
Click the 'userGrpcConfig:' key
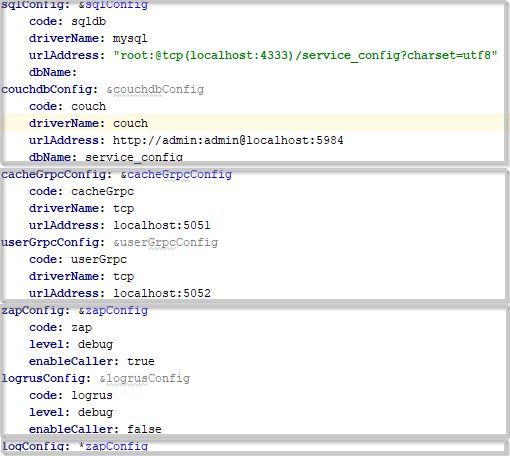(53, 242)
